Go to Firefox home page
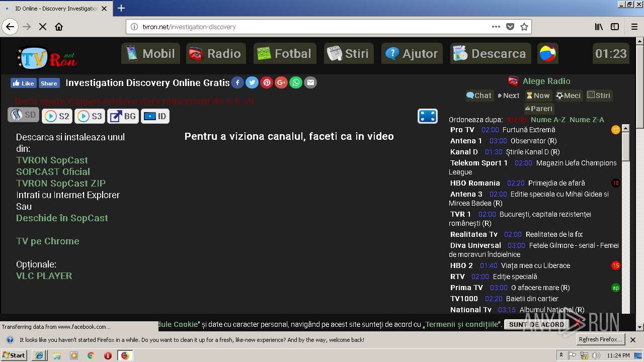 point(59,27)
